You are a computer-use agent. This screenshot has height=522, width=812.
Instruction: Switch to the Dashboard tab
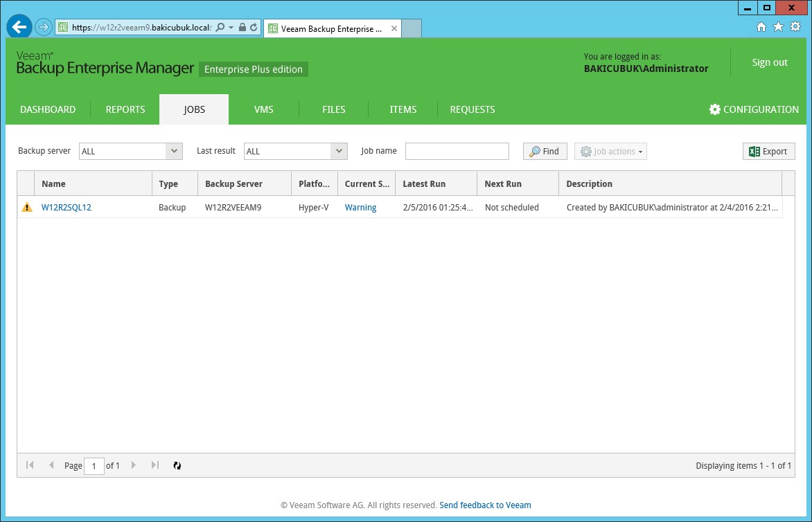coord(48,109)
